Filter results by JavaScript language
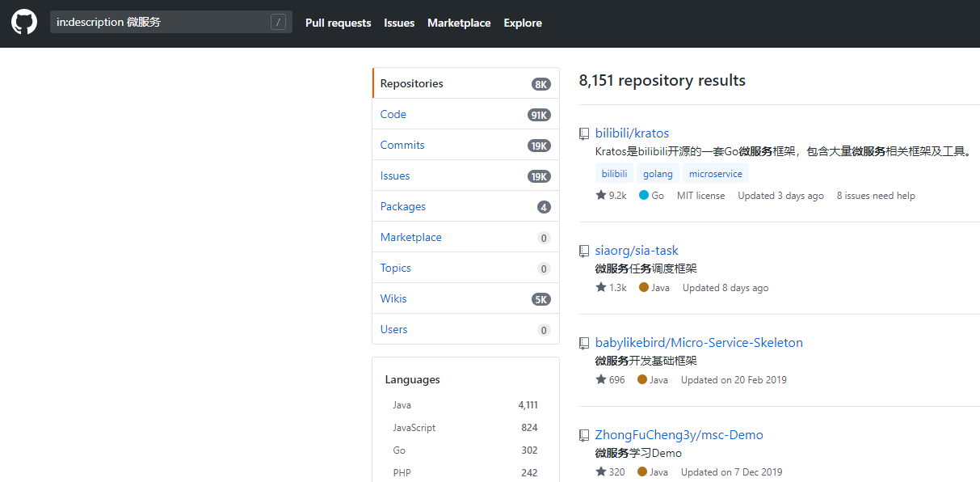Screen dimensions: 980x482 (x=465, y=427)
